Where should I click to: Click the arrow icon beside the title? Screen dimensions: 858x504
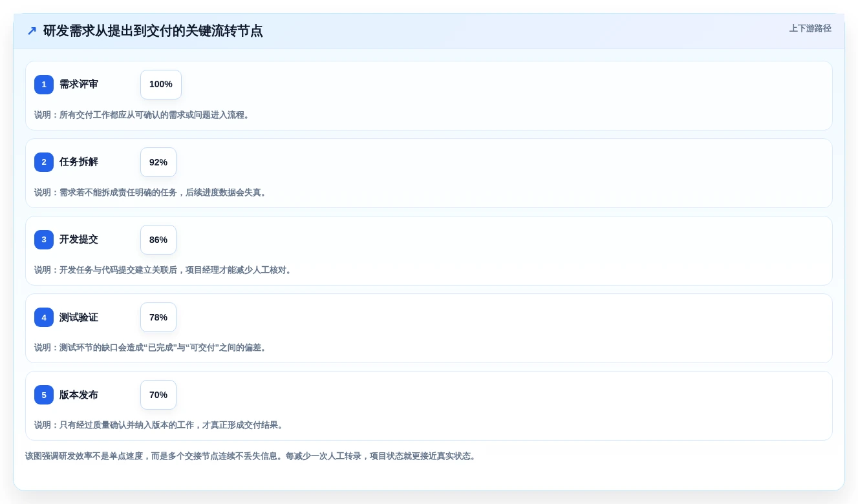coord(32,31)
